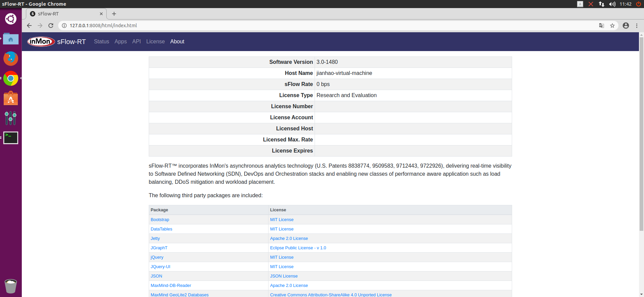Viewport: 644px width, 297px height.
Task: Reload the page with refresh icon
Action: coord(51,26)
